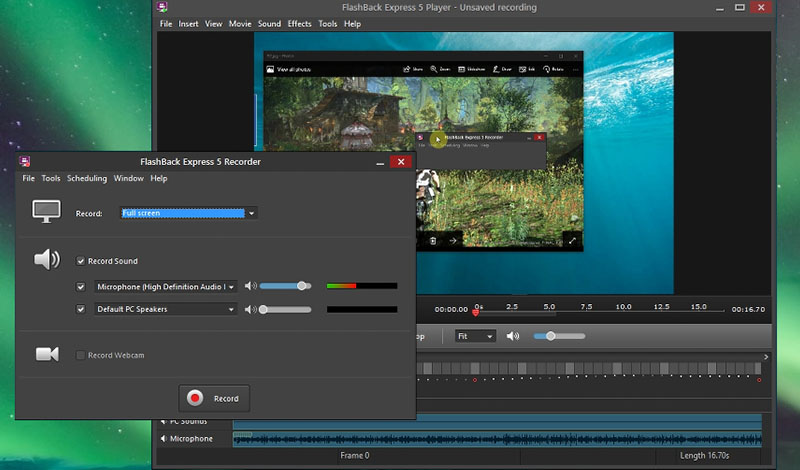Open the Movie menu in Player
Screen dimensions: 800x470
click(240, 23)
